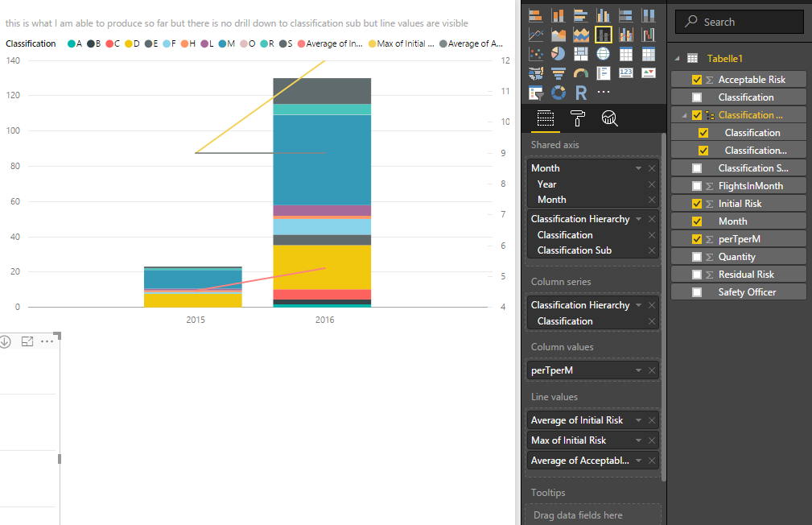This screenshot has width=812, height=525.
Task: Switch to the Fields well tab
Action: [x=546, y=118]
